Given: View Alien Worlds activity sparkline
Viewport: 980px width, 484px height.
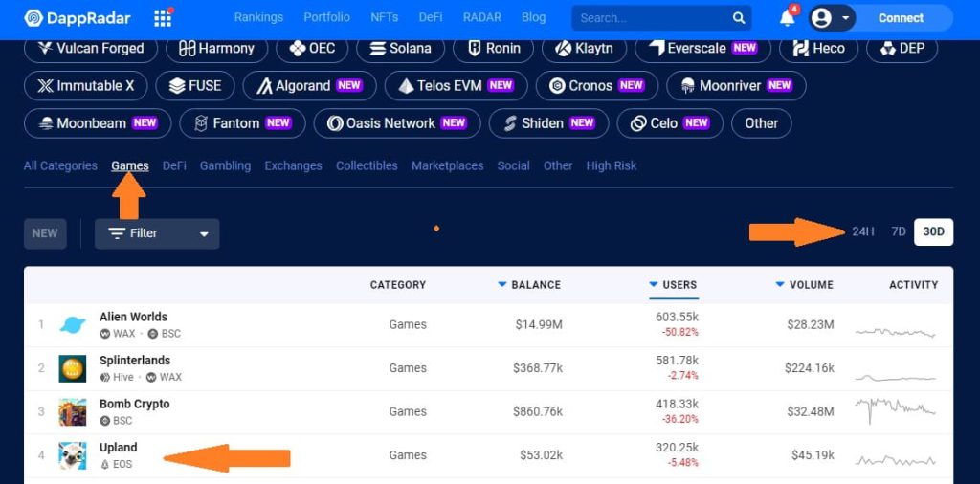Looking at the screenshot, I should [895, 332].
